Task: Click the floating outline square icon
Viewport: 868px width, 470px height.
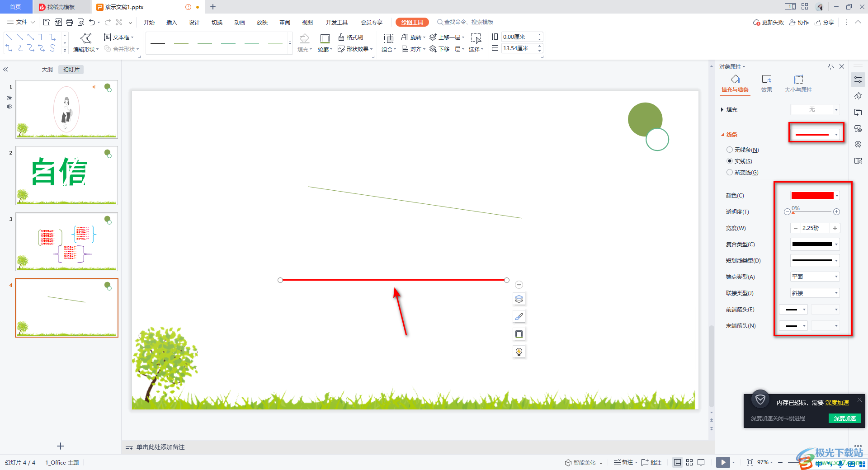Action: coord(519,334)
